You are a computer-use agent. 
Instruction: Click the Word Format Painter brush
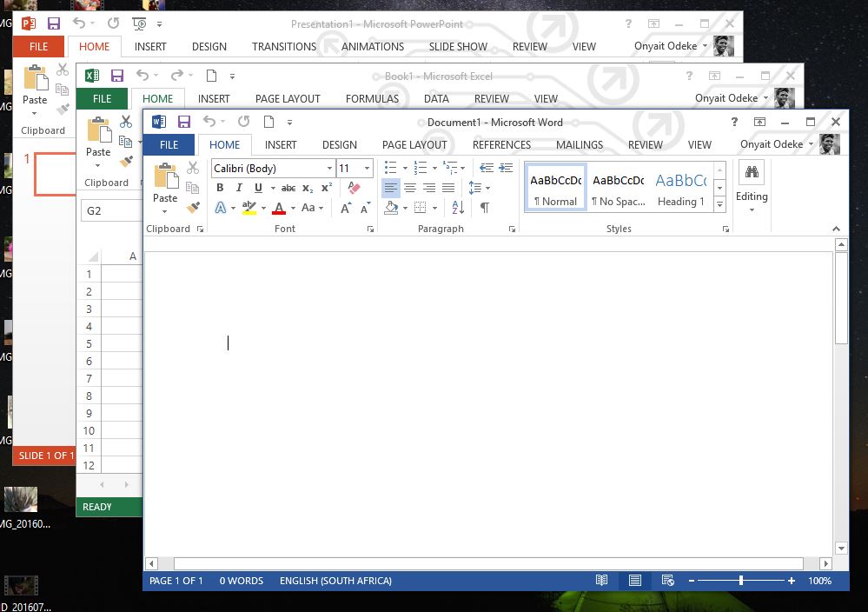click(193, 207)
